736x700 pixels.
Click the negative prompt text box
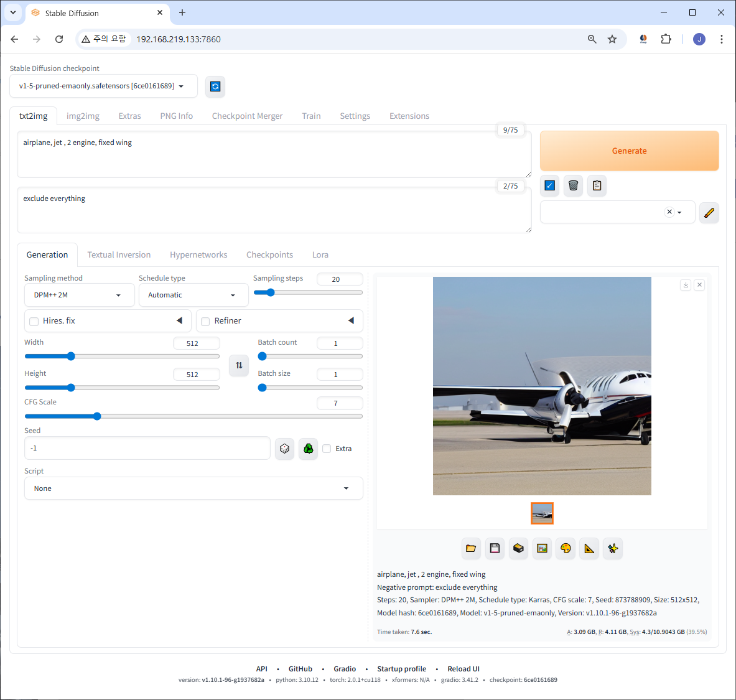tap(274, 210)
